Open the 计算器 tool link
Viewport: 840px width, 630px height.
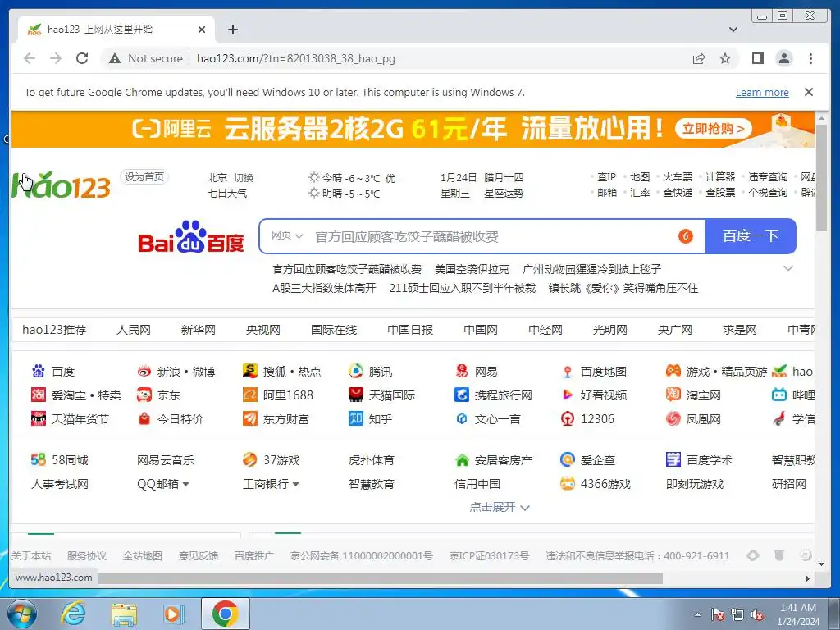(x=720, y=177)
